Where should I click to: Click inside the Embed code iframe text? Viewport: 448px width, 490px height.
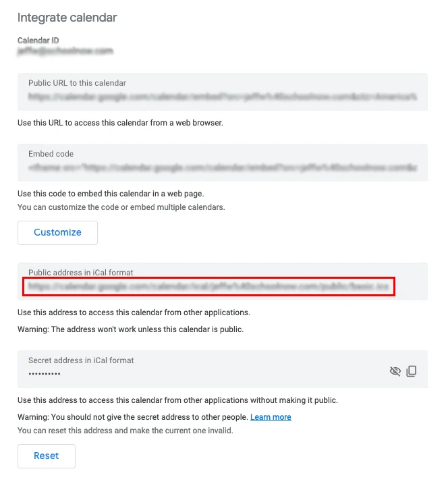pos(221,167)
